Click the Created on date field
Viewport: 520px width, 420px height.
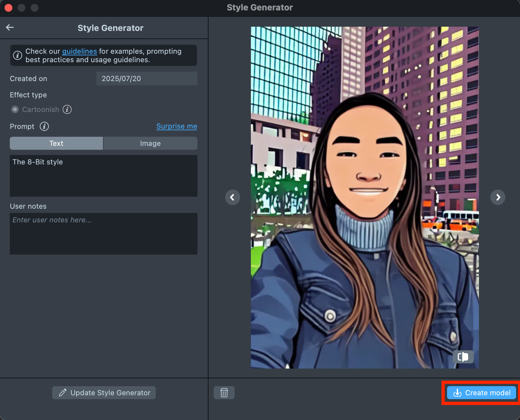pyautogui.click(x=147, y=78)
